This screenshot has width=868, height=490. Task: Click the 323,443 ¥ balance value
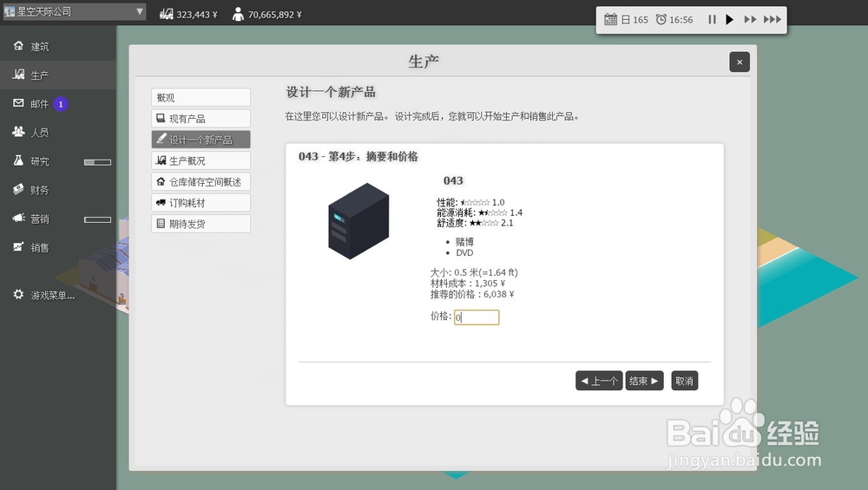click(196, 15)
